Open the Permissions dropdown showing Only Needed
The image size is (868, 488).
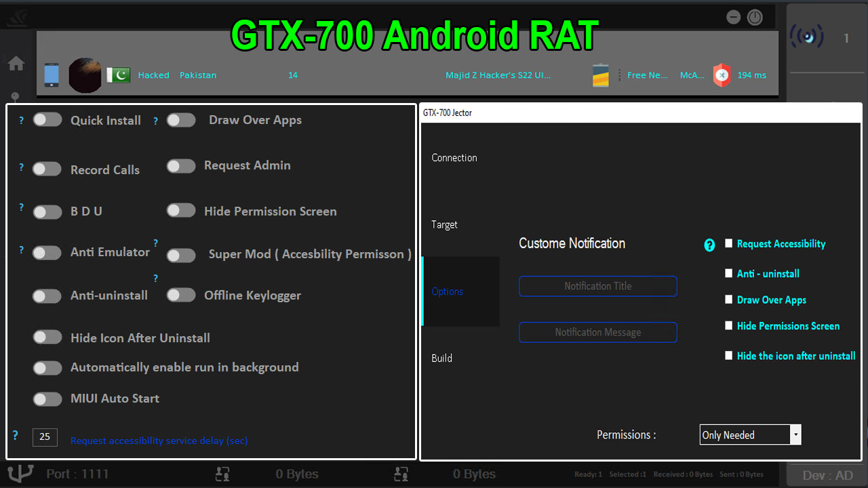point(750,435)
